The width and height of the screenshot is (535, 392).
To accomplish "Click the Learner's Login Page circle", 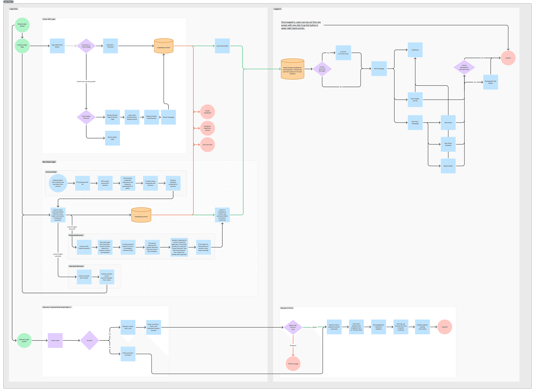I will (22, 46).
